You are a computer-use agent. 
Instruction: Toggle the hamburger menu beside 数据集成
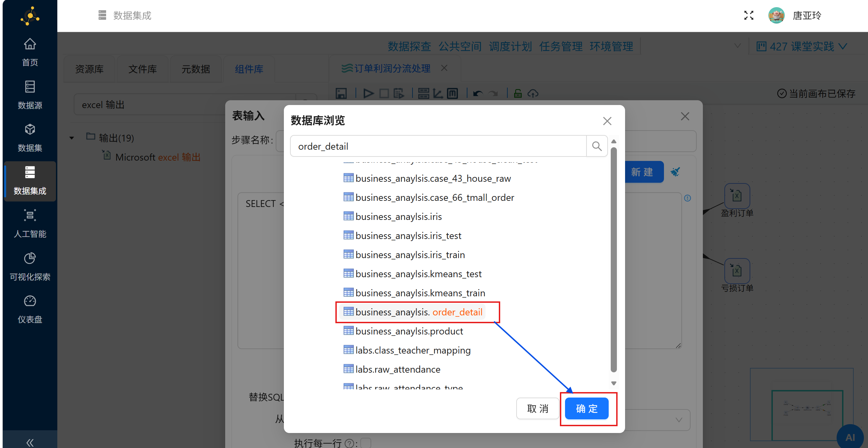point(102,15)
